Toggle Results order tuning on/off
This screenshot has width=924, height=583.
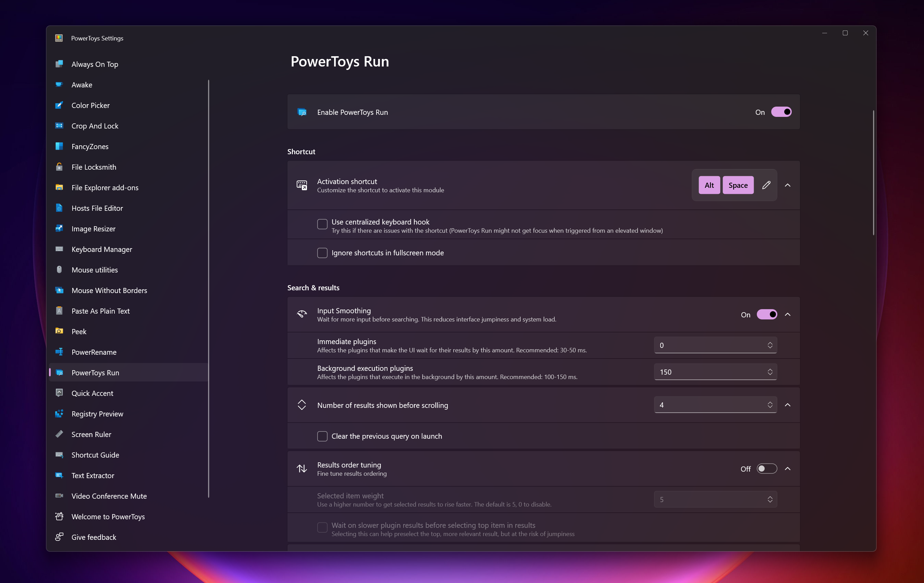click(766, 469)
